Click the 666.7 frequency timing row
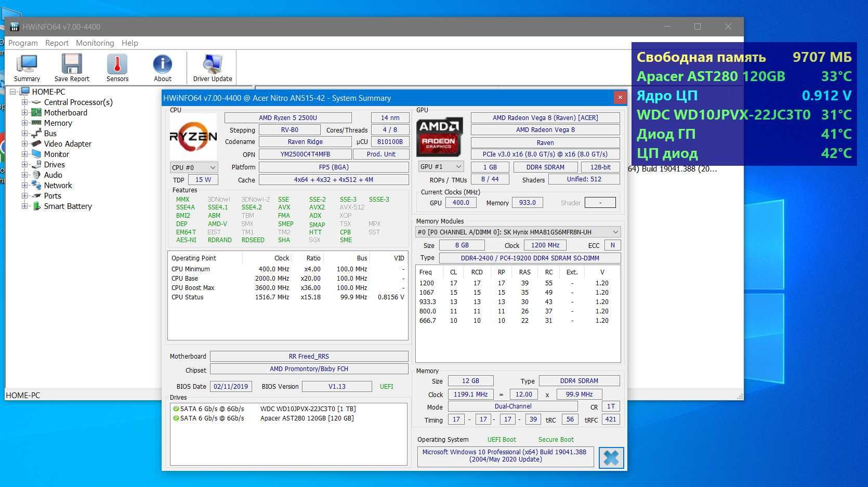This screenshot has height=487, width=868. [517, 321]
